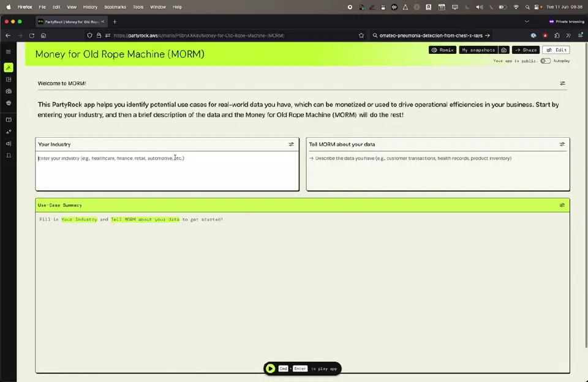Click the site security padlock icon

[x=99, y=36]
